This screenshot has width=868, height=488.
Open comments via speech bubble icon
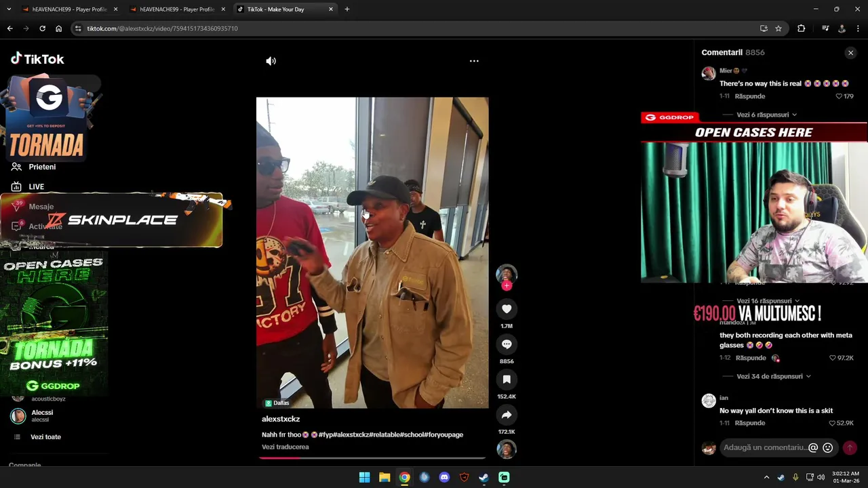point(507,344)
